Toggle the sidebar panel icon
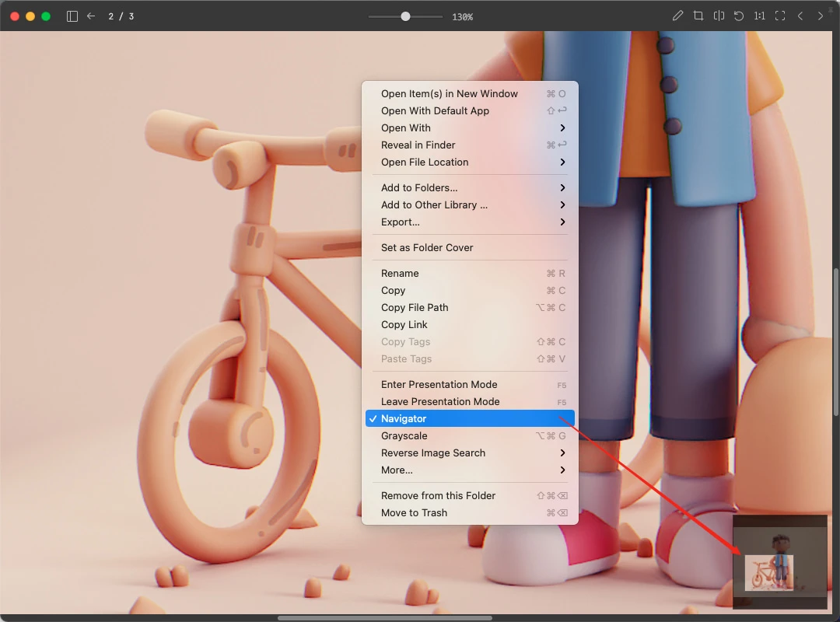The width and height of the screenshot is (840, 622). [72, 16]
